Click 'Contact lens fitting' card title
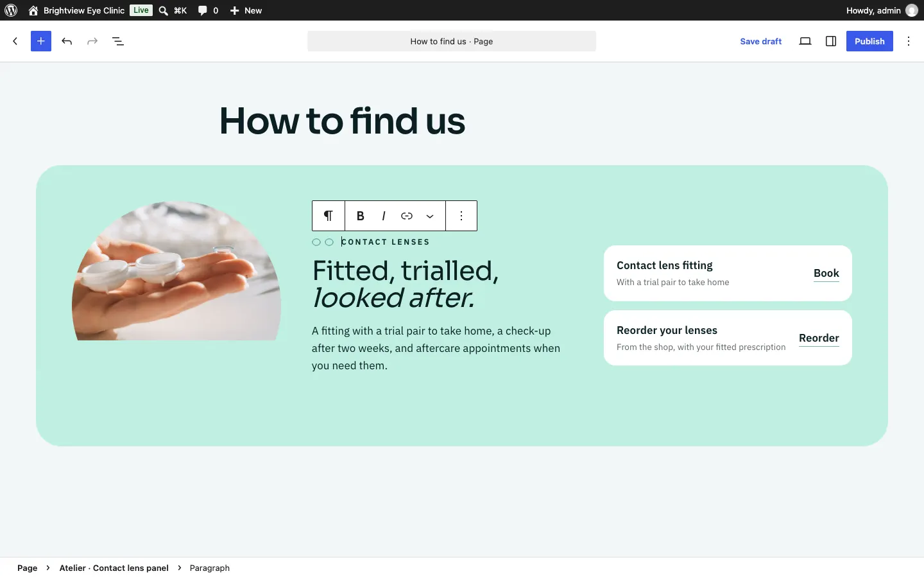924x578 pixels. (665, 265)
